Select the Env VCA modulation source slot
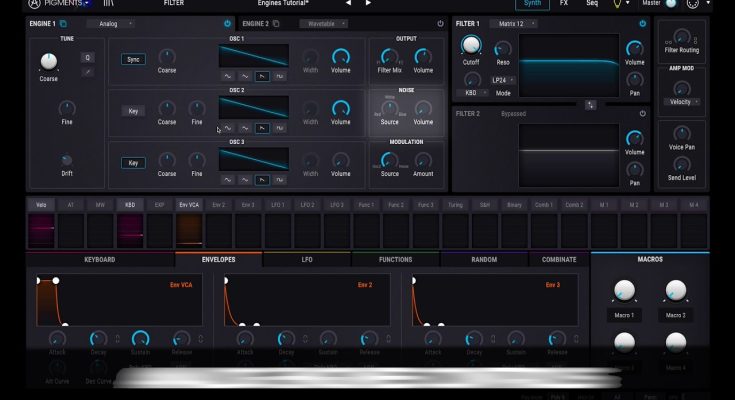 tap(189, 205)
